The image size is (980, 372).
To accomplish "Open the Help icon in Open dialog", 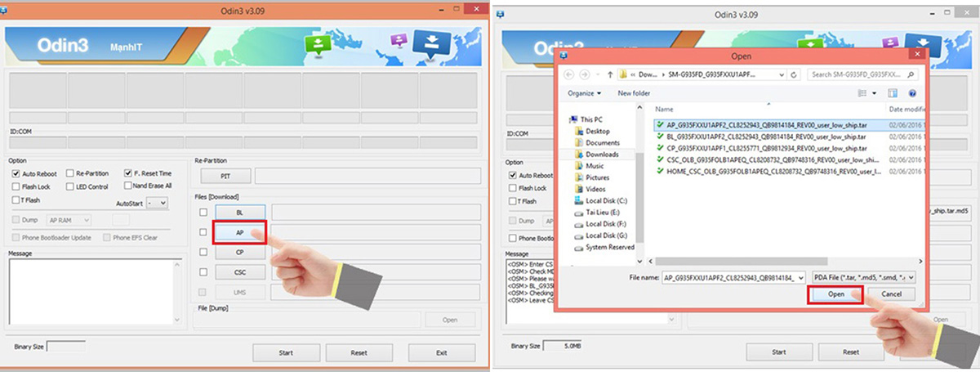I will [911, 93].
